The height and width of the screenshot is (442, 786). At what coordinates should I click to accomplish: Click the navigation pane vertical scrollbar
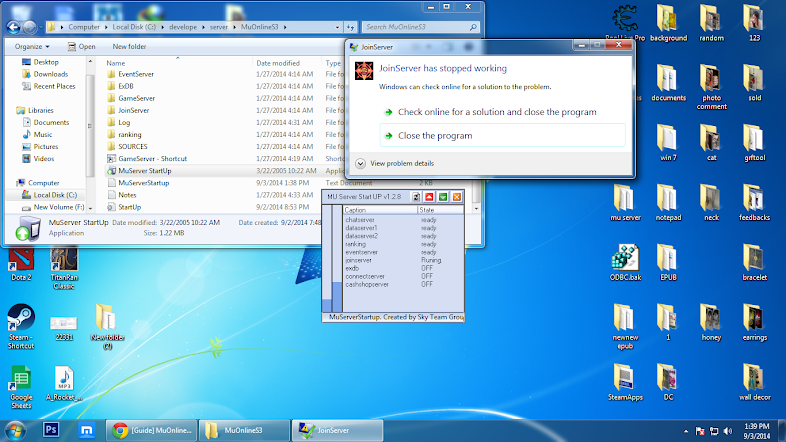90,125
